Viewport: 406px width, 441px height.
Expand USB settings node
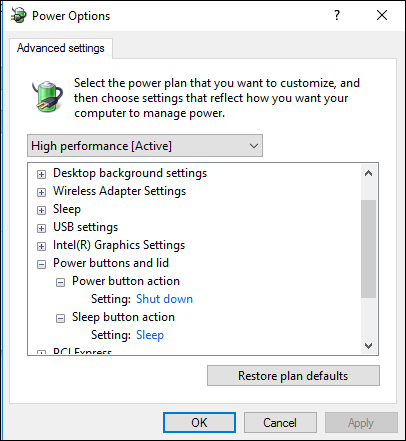[x=41, y=228]
